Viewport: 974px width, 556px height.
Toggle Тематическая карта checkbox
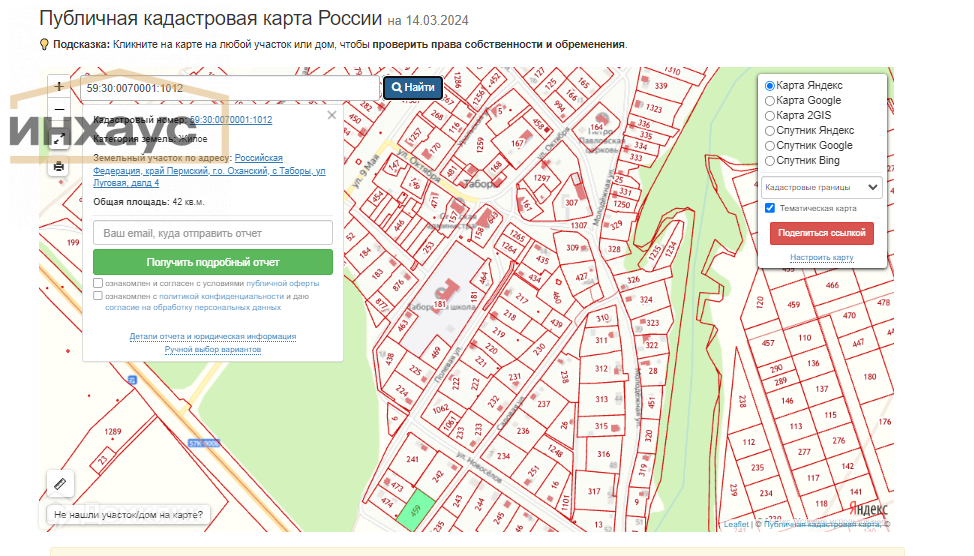coord(770,208)
